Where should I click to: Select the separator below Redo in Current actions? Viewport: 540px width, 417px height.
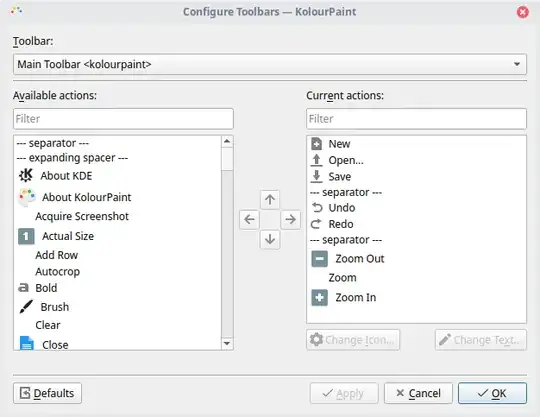(x=346, y=240)
